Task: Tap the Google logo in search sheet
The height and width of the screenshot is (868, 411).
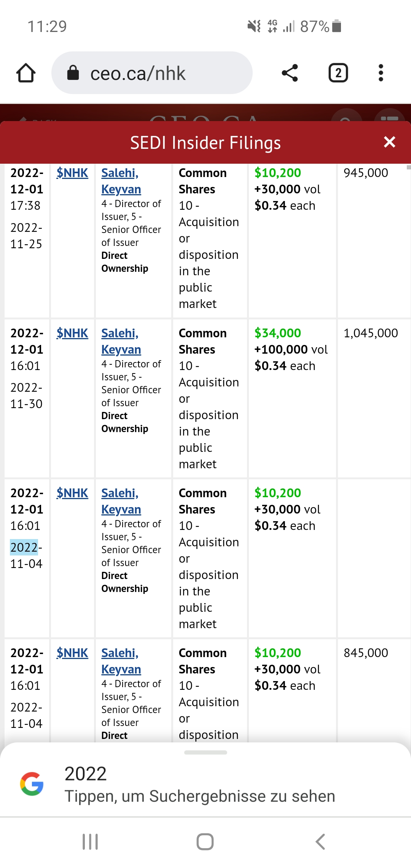Action: coord(32,784)
